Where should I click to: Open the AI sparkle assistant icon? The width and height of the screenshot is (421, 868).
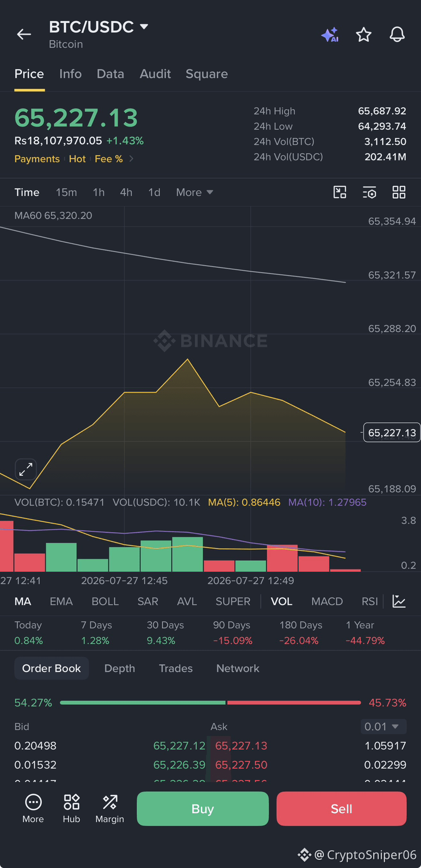330,35
